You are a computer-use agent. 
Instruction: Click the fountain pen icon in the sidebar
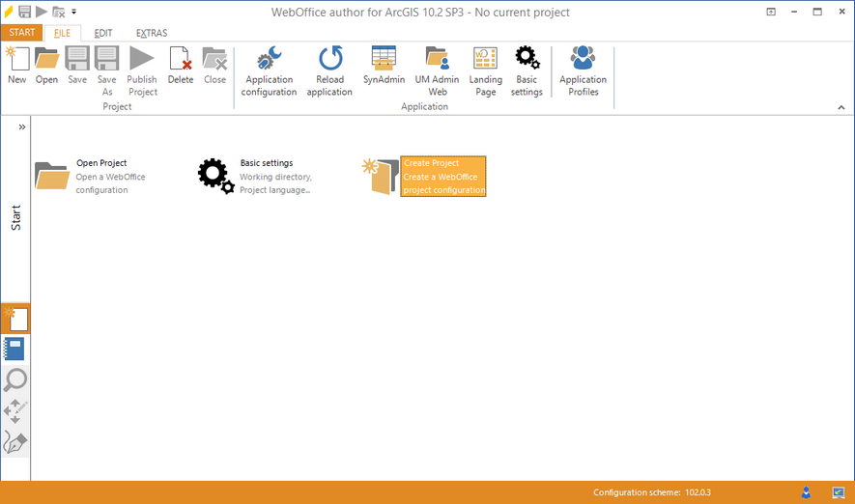point(15,442)
